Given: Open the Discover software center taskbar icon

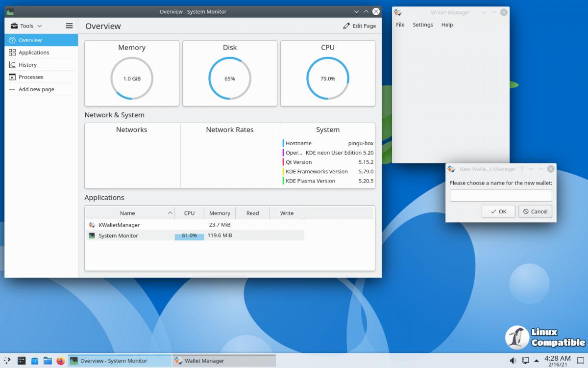Looking at the screenshot, I should pyautogui.click(x=34, y=361).
